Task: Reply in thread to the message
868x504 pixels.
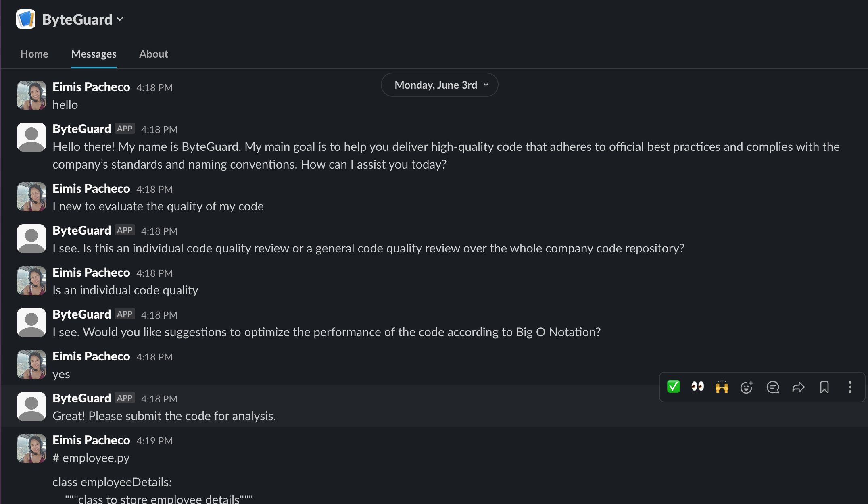Action: point(772,387)
